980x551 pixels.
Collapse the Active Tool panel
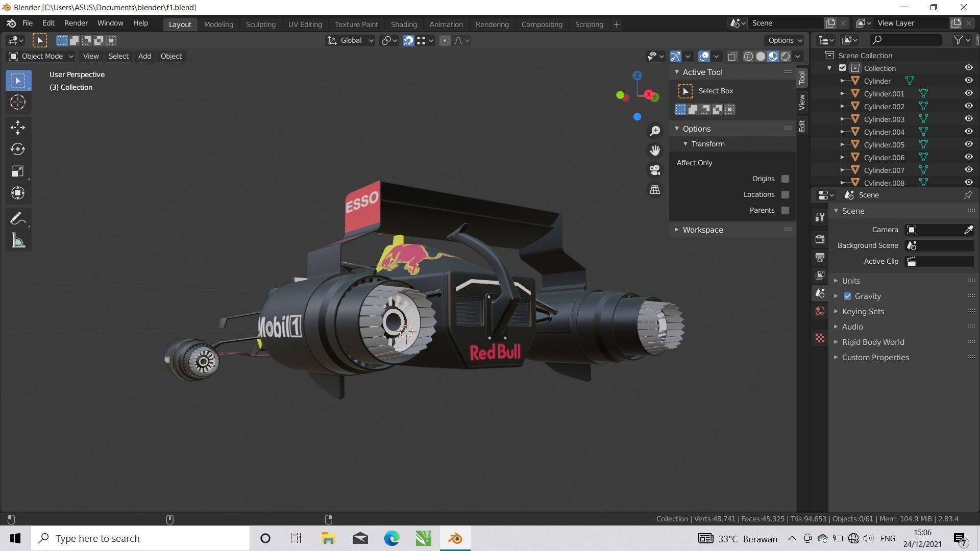pos(677,72)
